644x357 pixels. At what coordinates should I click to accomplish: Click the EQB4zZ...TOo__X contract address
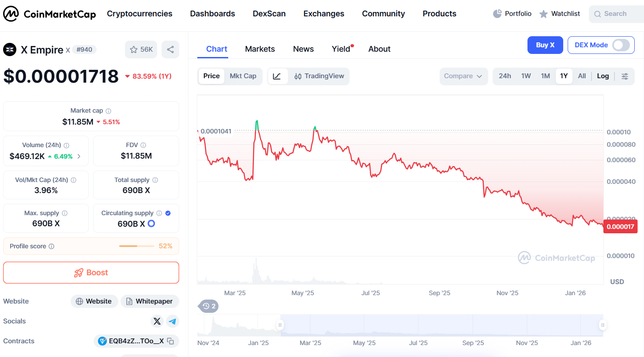point(136,341)
